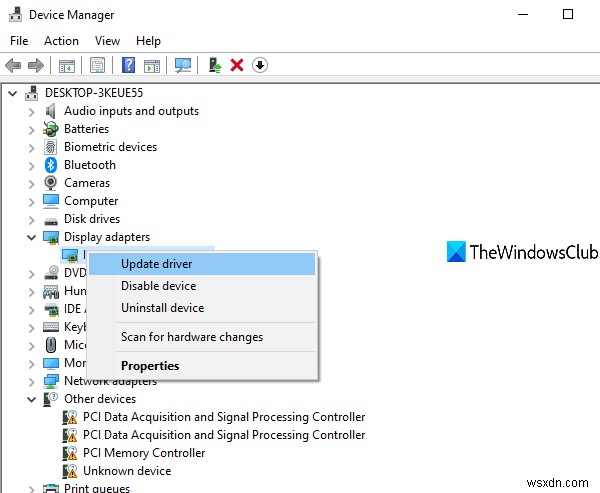
Task: Click the black down-arrow toolbar icon
Action: click(260, 66)
